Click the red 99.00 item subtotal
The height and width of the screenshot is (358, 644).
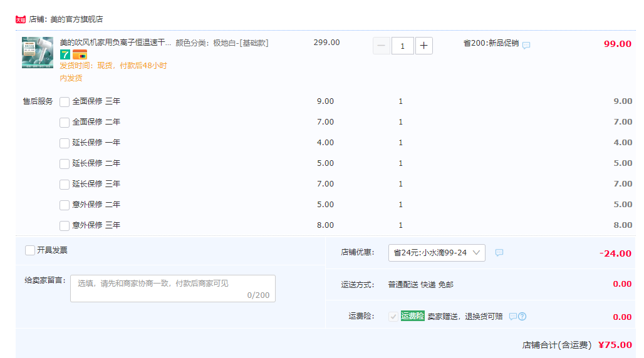[x=617, y=44]
